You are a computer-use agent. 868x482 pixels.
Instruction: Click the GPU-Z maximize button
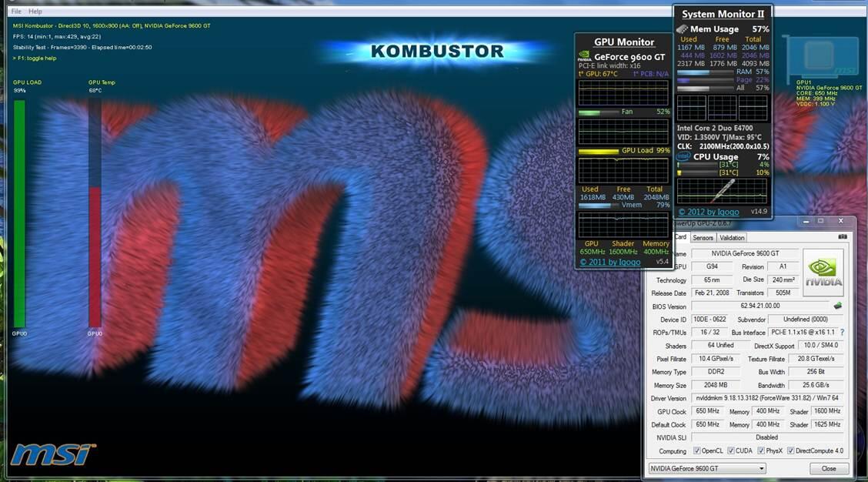[x=820, y=222]
